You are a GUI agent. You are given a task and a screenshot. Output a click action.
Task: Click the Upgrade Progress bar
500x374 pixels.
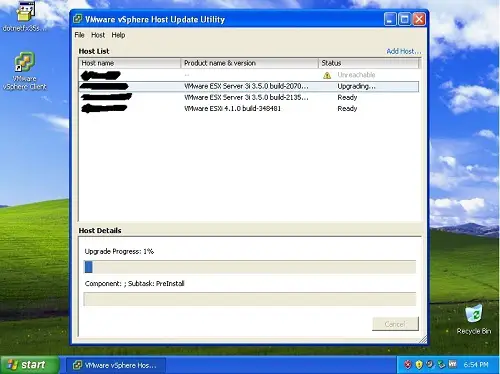250,267
